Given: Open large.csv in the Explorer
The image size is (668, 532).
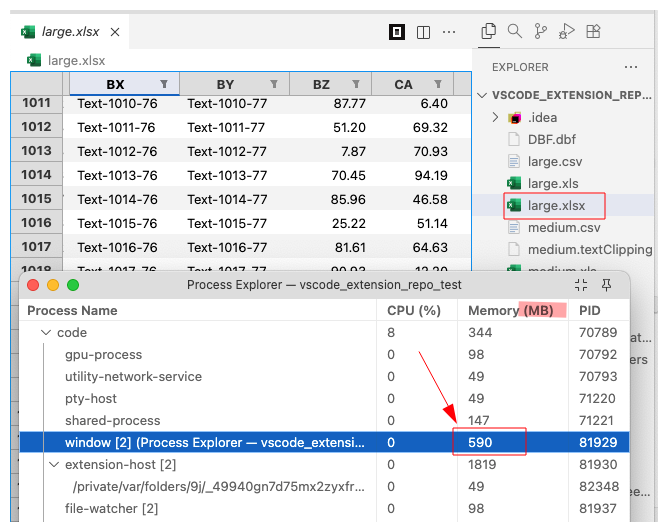Looking at the screenshot, I should tap(553, 162).
